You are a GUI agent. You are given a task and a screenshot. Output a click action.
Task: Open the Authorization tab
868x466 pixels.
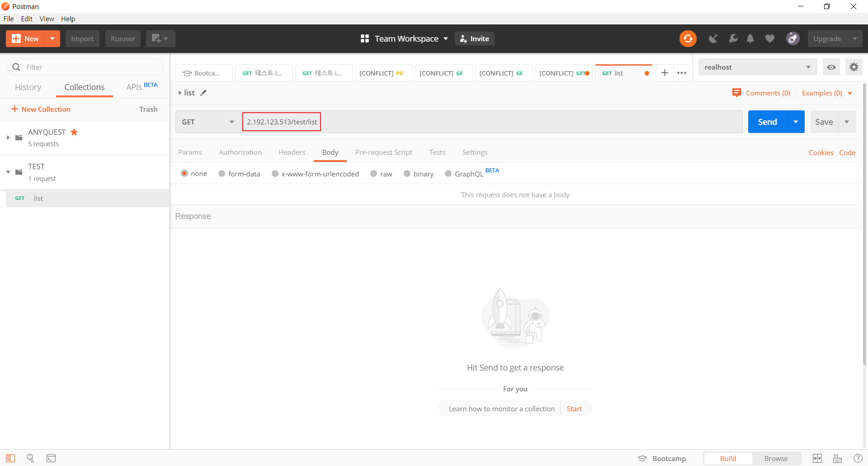pos(240,152)
